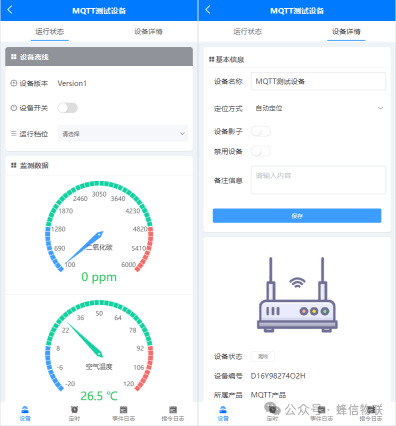Click the 设备状态 status tag

(263, 356)
